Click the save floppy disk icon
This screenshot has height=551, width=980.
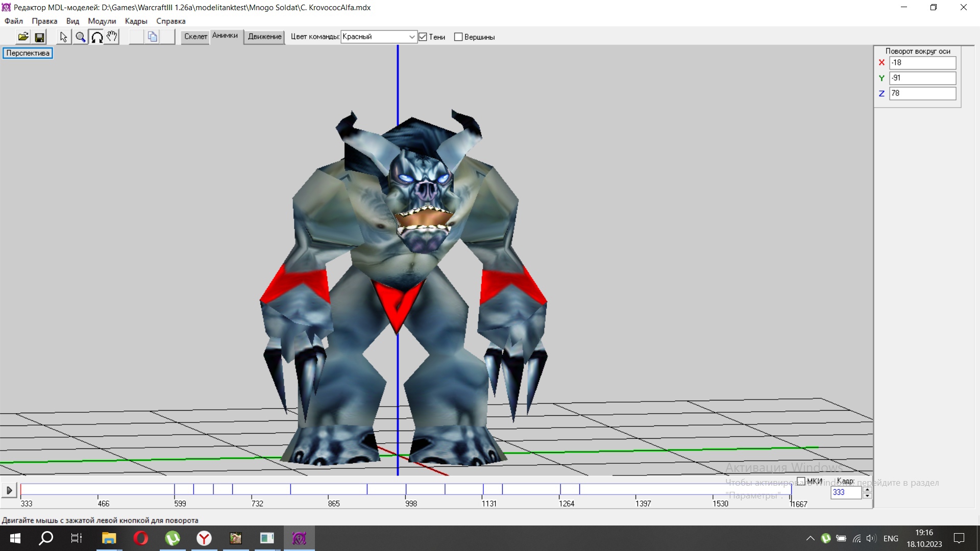pyautogui.click(x=39, y=37)
